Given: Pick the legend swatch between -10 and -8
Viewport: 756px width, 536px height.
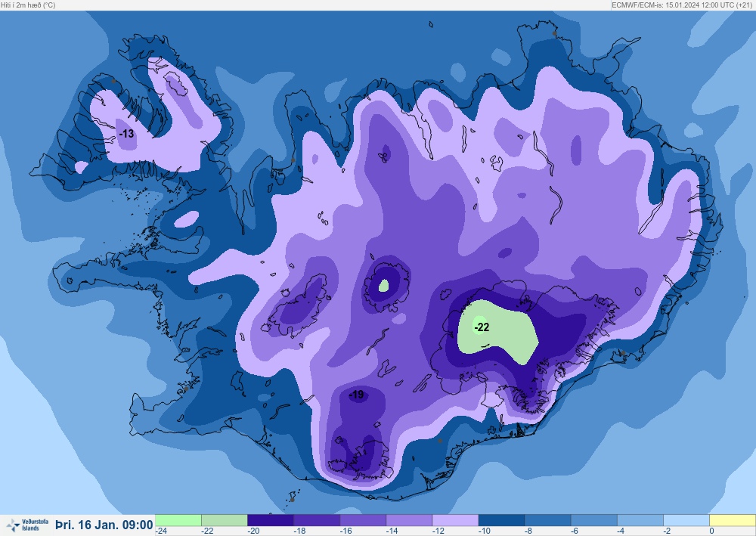Looking at the screenshot, I should point(502,520).
